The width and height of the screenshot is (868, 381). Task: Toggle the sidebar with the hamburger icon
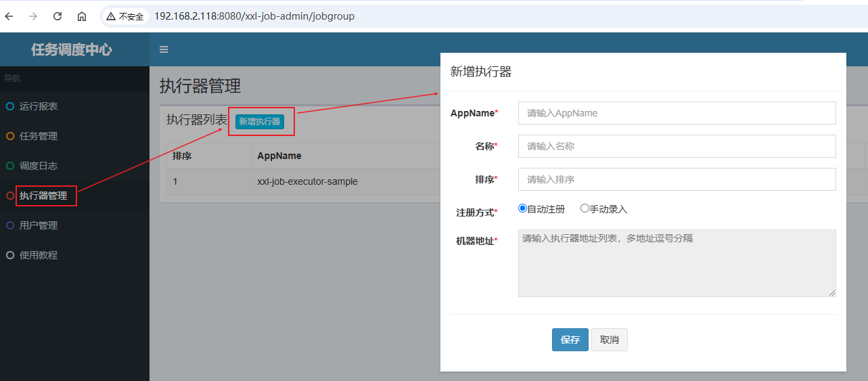(164, 49)
